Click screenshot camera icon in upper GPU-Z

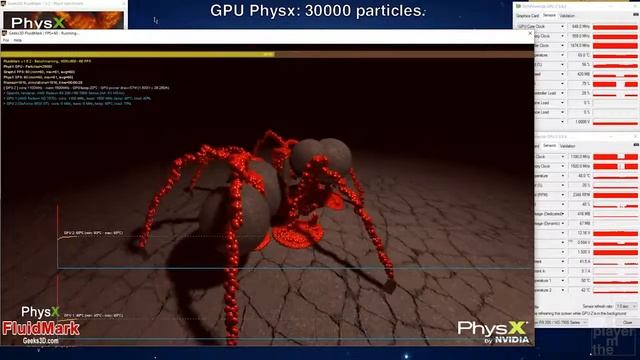pos(636,15)
